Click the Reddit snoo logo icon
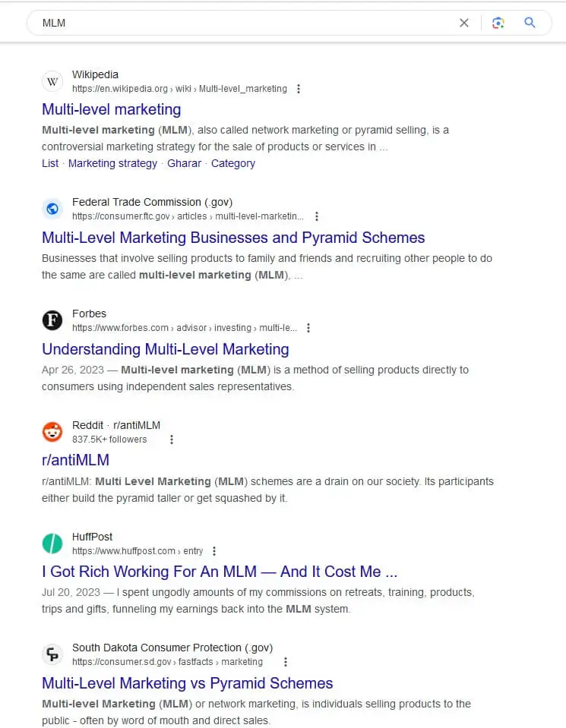Screen dimensions: 566x728 coord(52,432)
